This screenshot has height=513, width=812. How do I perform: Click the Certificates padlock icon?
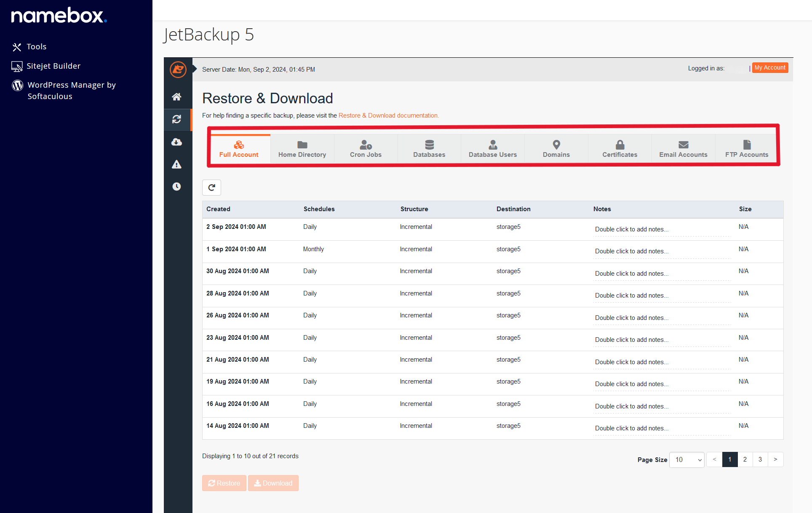[620, 145]
